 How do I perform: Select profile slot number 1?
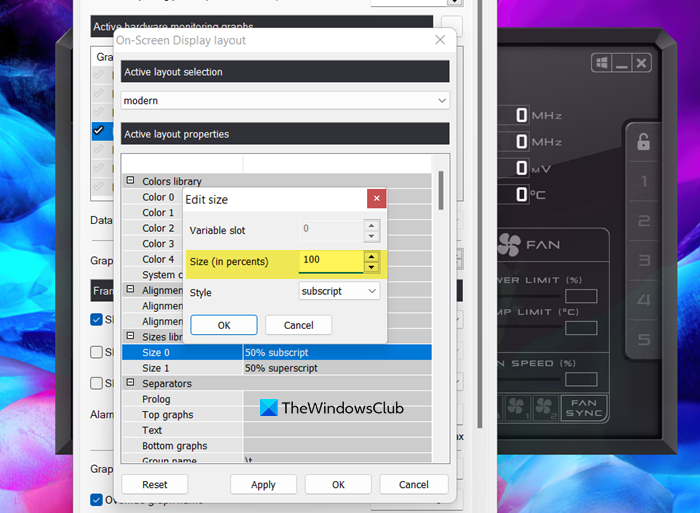[x=644, y=181]
